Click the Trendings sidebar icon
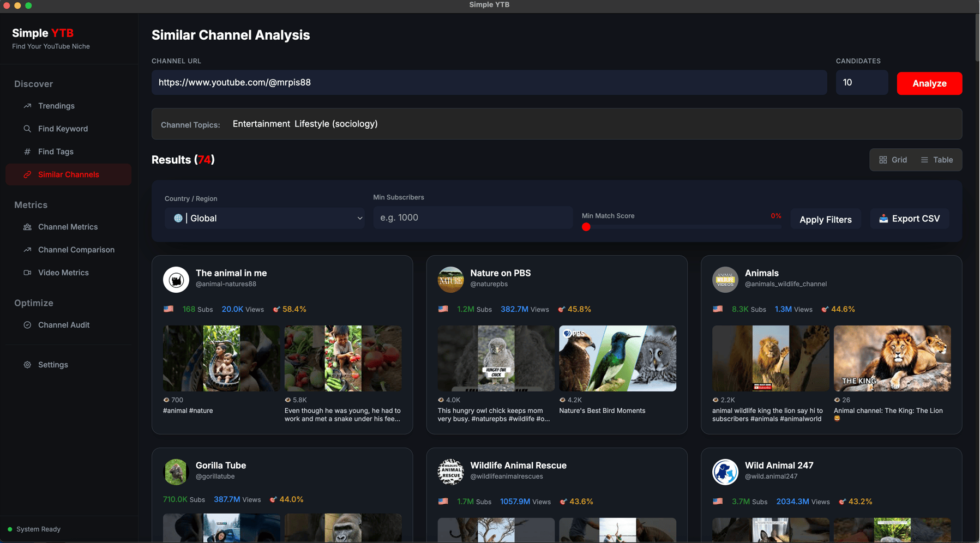Screen dimensions: 980x543 coord(27,106)
